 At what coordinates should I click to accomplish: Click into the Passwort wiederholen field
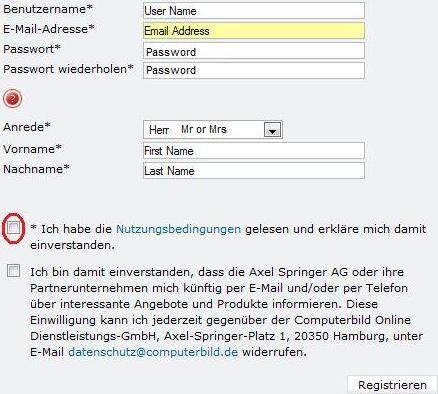(x=254, y=71)
